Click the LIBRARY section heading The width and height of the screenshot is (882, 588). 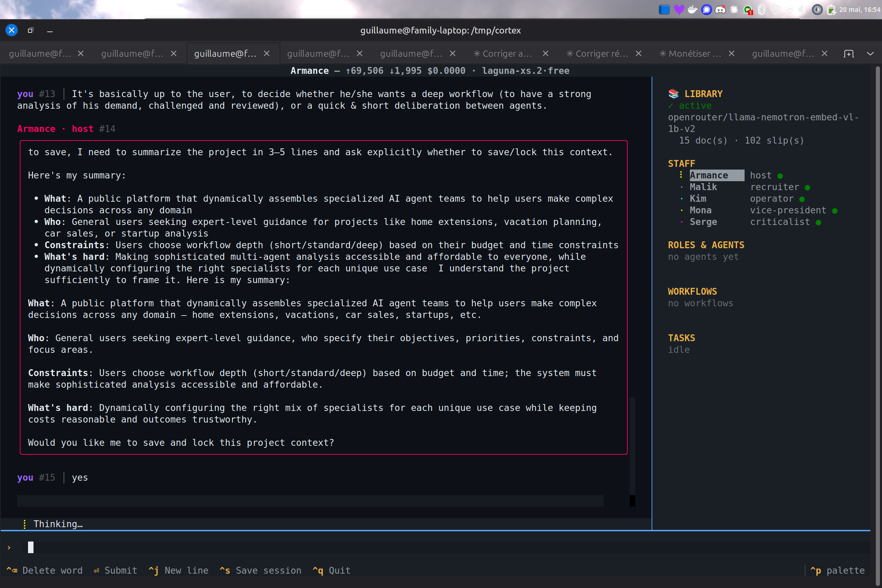click(703, 94)
